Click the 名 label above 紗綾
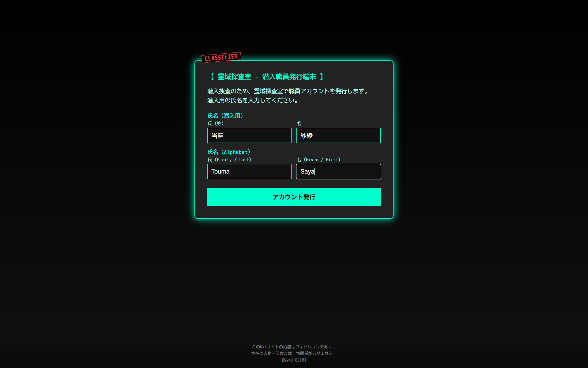588x368 pixels. point(299,123)
